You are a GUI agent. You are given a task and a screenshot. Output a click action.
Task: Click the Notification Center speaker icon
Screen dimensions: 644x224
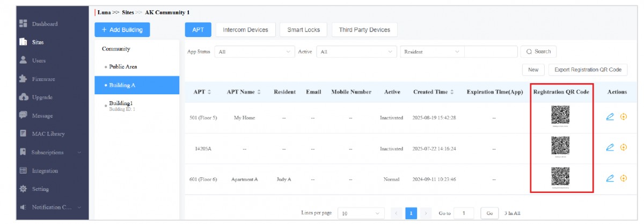[x=23, y=207]
